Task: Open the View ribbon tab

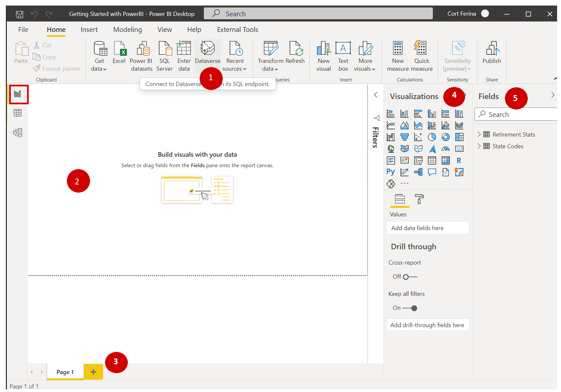Action: pos(165,30)
